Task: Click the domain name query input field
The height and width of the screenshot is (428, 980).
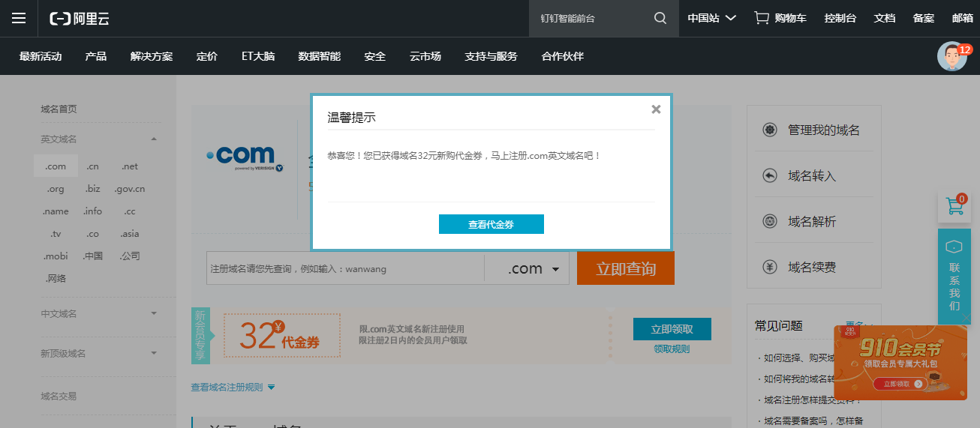Action: (345, 269)
